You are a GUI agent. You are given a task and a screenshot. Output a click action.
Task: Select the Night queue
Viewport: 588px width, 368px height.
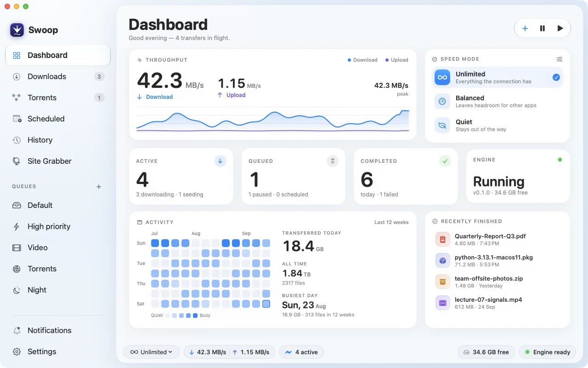58,290
